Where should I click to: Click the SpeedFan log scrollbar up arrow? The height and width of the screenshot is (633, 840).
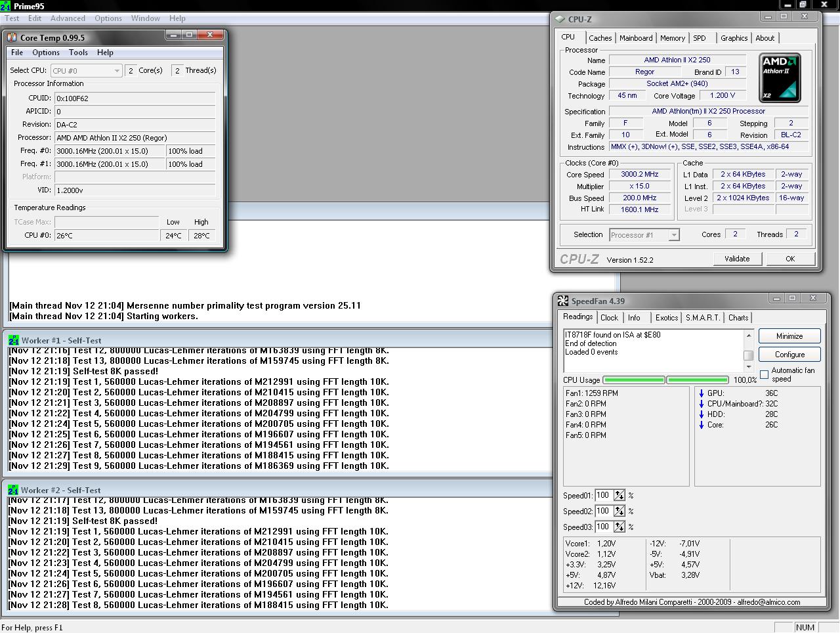748,335
